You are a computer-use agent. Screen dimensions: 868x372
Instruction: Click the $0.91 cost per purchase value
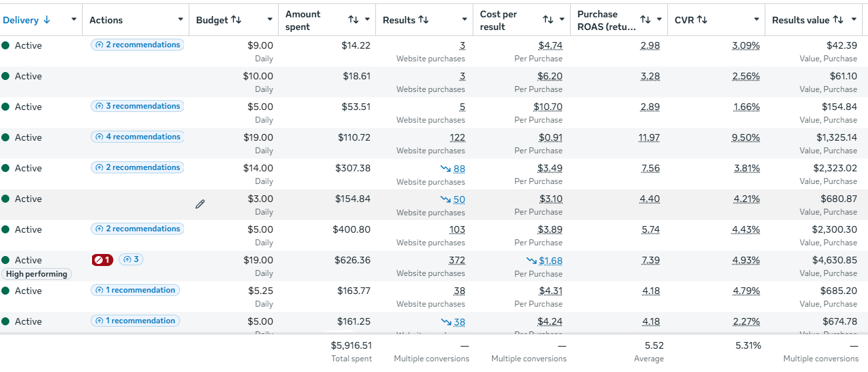(x=551, y=137)
